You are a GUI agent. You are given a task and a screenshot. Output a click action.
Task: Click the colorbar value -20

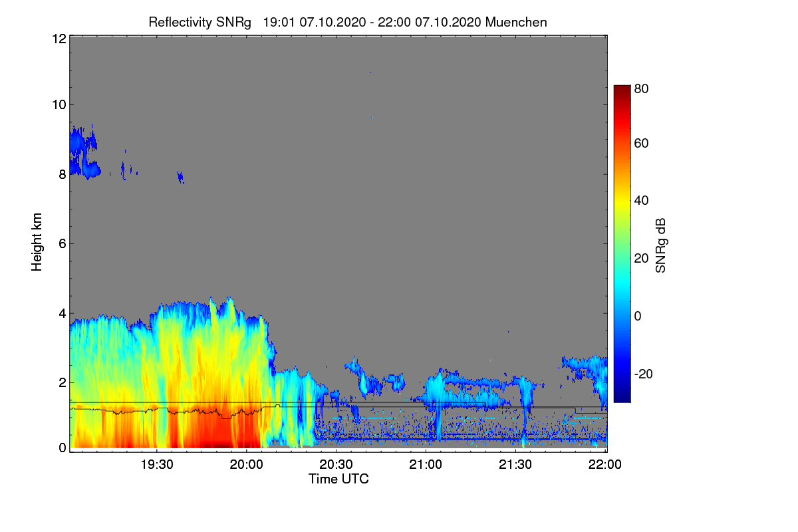(644, 374)
